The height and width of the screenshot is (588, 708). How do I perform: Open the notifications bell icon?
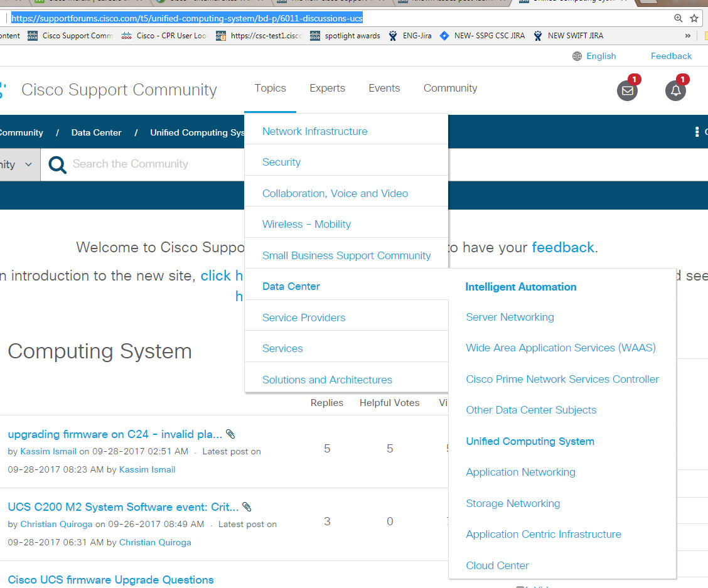point(676,91)
